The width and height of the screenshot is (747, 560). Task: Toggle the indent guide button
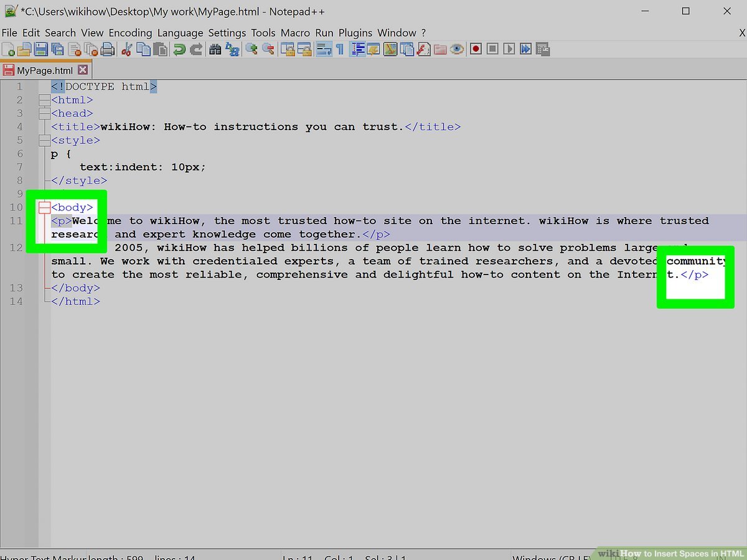357,49
